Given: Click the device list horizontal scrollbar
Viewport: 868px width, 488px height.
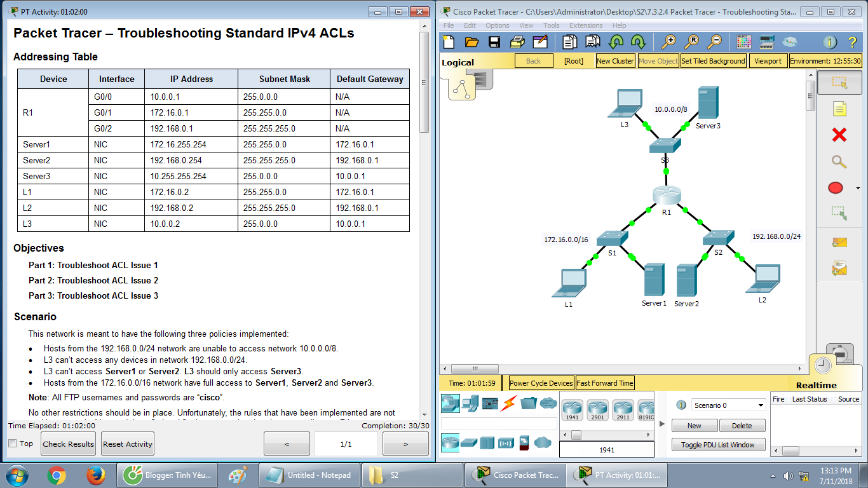Looking at the screenshot, I should point(576,435).
